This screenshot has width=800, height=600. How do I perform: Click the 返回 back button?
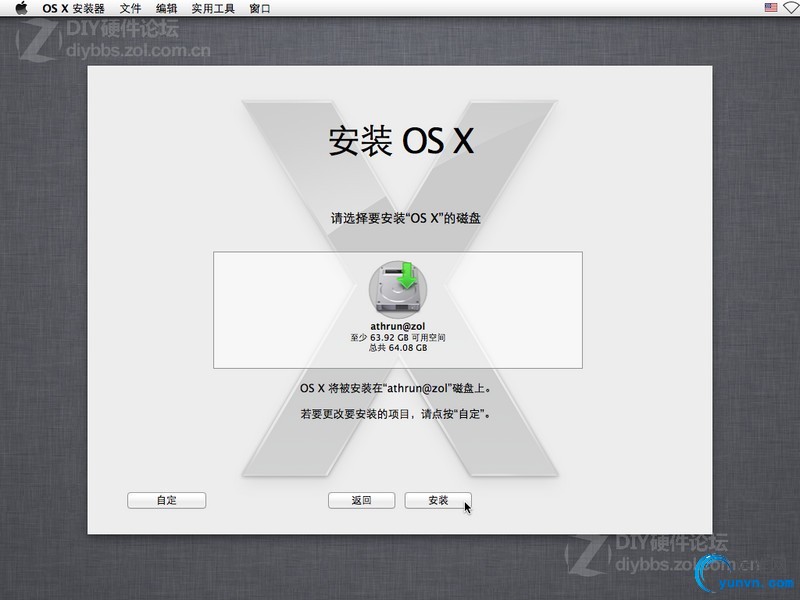click(361, 501)
